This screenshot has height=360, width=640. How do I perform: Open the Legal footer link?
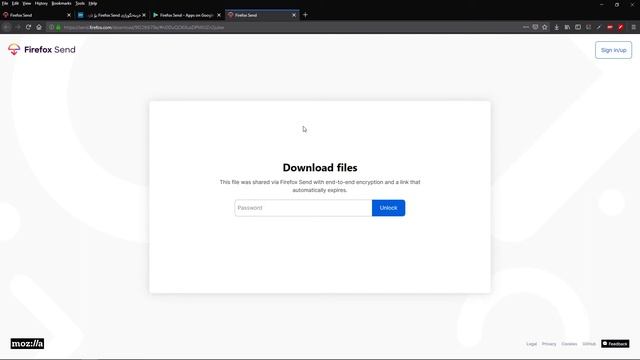pos(531,344)
